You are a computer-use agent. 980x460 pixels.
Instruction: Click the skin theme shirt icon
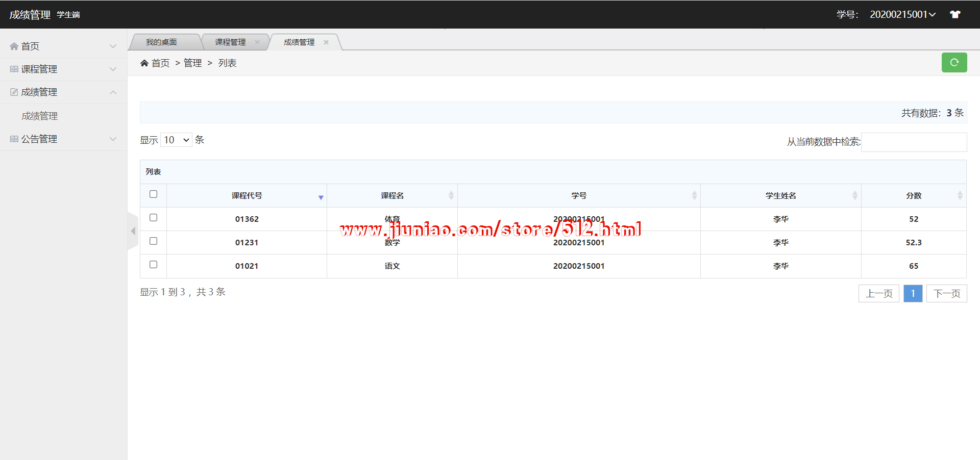(954, 15)
